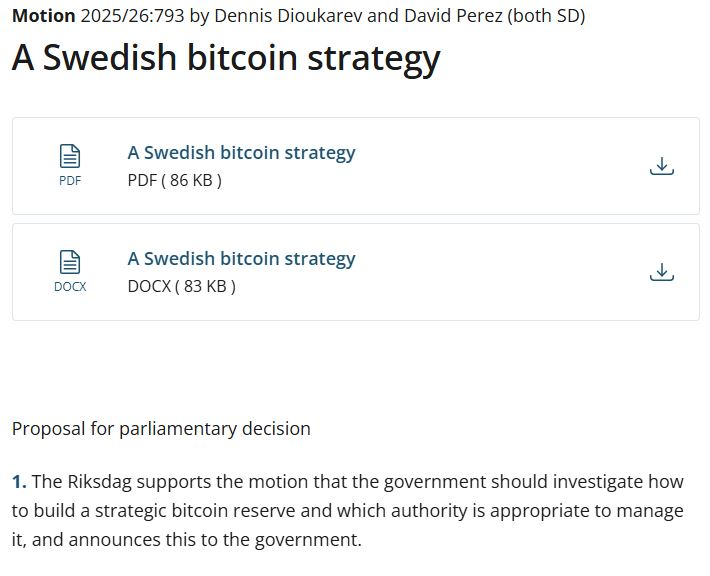The image size is (710, 576).
Task: Click the '(both SD)' party label
Action: pyautogui.click(x=547, y=16)
